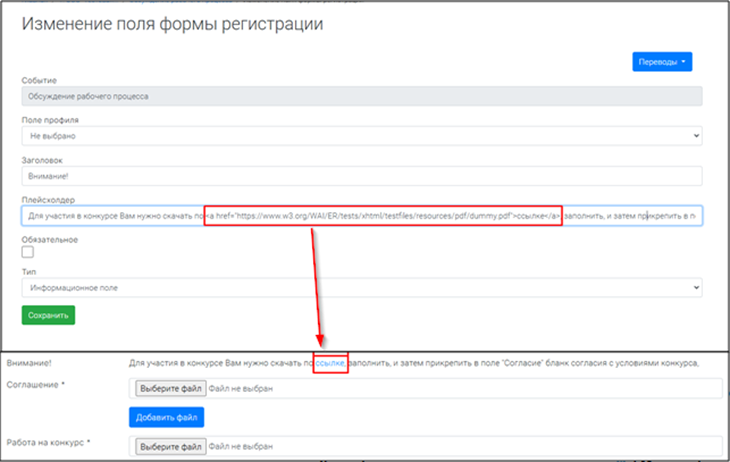Open the Тип dropdown showing Информационное поле
This screenshot has height=462, width=730.
coord(361,287)
